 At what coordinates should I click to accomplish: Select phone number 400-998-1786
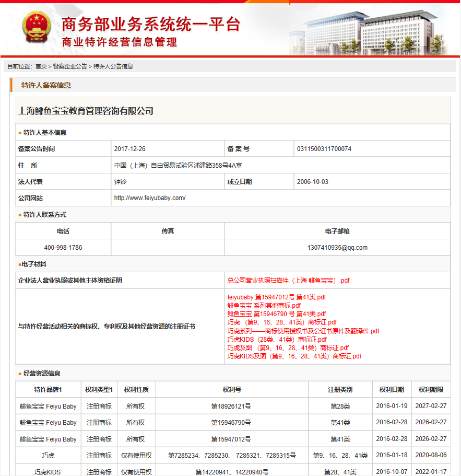[x=63, y=248]
